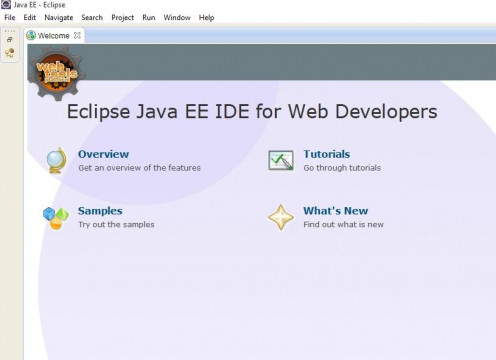Open the Help menu
This screenshot has height=360, width=496.
[x=206, y=18]
